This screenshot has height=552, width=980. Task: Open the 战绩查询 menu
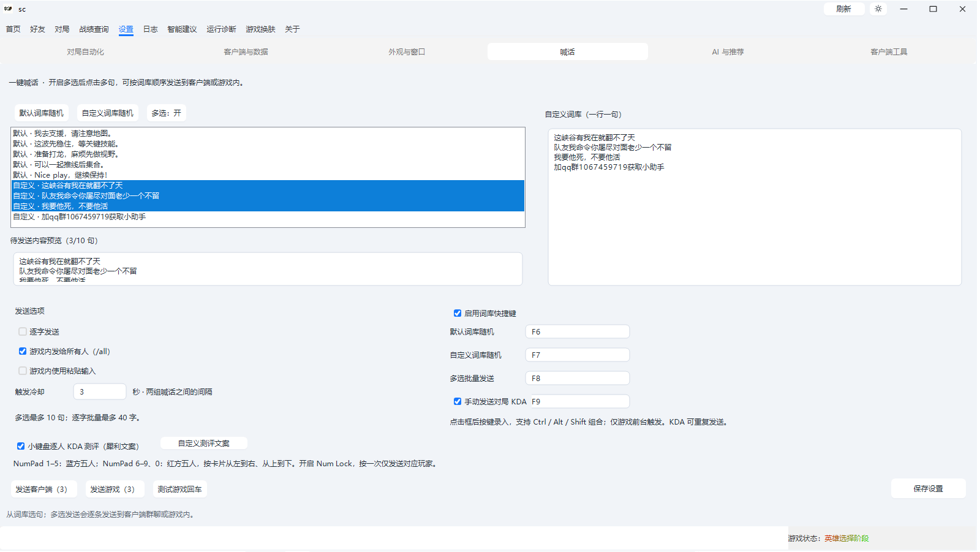coord(94,29)
